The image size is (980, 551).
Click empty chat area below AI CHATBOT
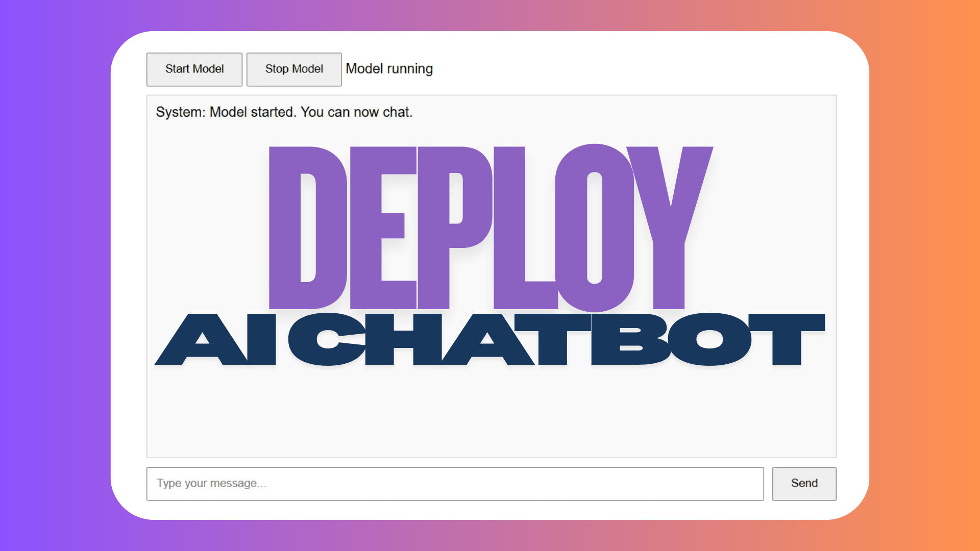490,413
